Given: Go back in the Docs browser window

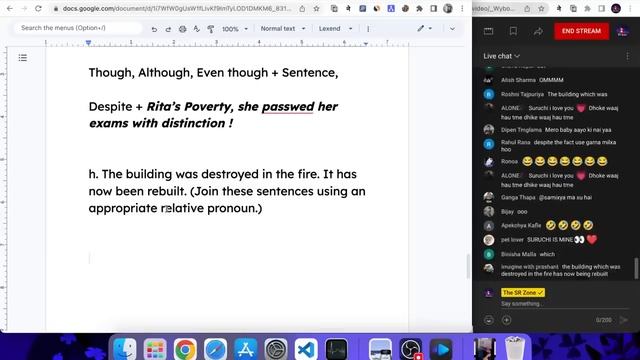Looking at the screenshot, I should point(10,8).
